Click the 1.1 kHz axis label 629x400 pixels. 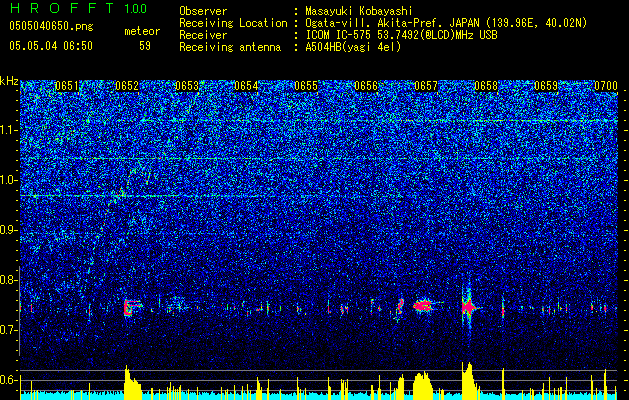click(x=9, y=130)
